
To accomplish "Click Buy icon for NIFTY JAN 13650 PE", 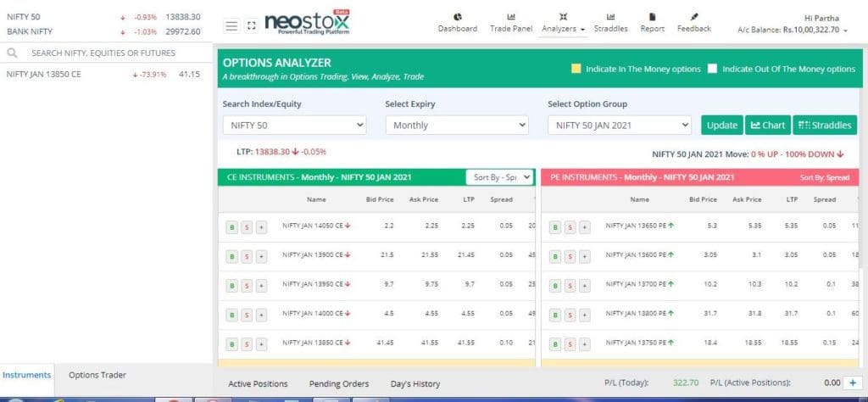I will tap(555, 227).
